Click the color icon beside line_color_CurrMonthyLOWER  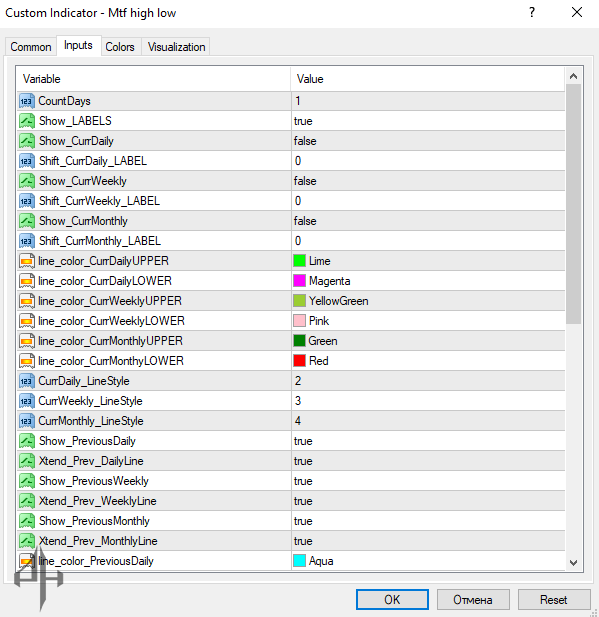pos(27,361)
